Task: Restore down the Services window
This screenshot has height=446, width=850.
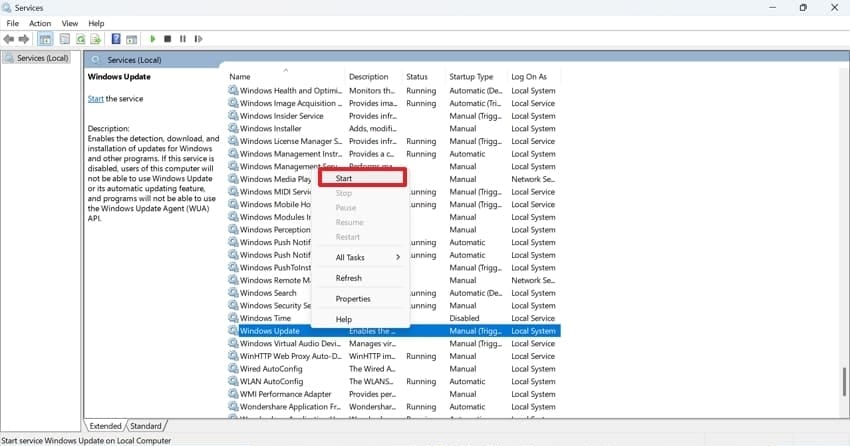Action: tap(803, 8)
